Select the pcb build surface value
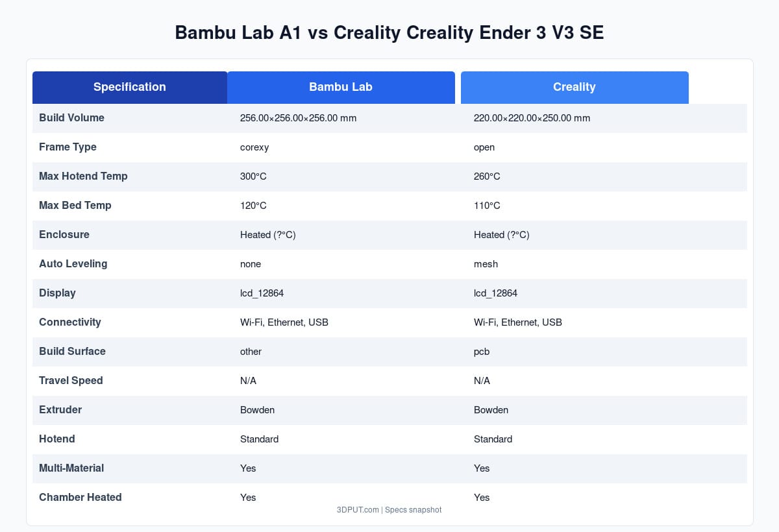The image size is (779, 532). [482, 352]
